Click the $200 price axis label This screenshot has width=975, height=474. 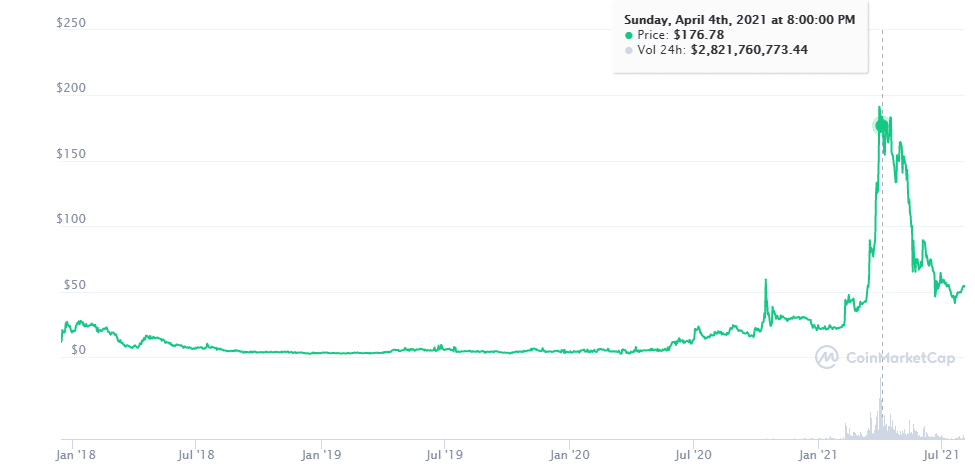pos(72,89)
